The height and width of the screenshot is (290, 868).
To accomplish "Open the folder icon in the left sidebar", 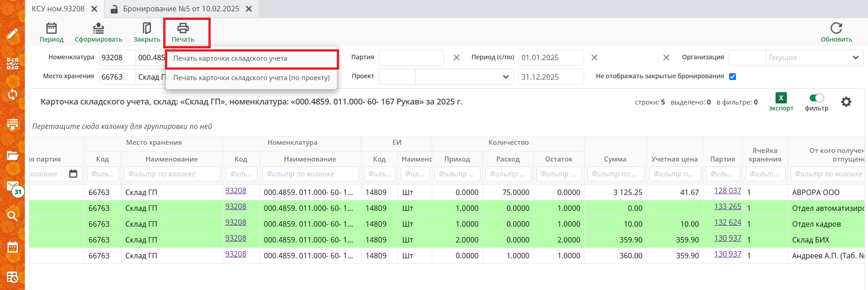I will 12,156.
